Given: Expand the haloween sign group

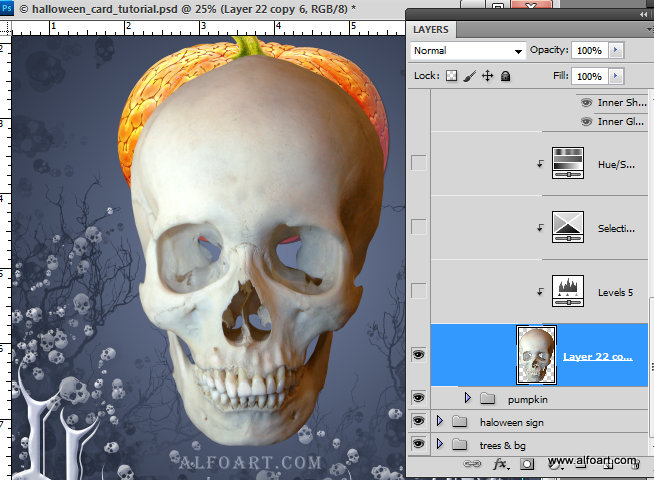Looking at the screenshot, I should click(x=439, y=422).
